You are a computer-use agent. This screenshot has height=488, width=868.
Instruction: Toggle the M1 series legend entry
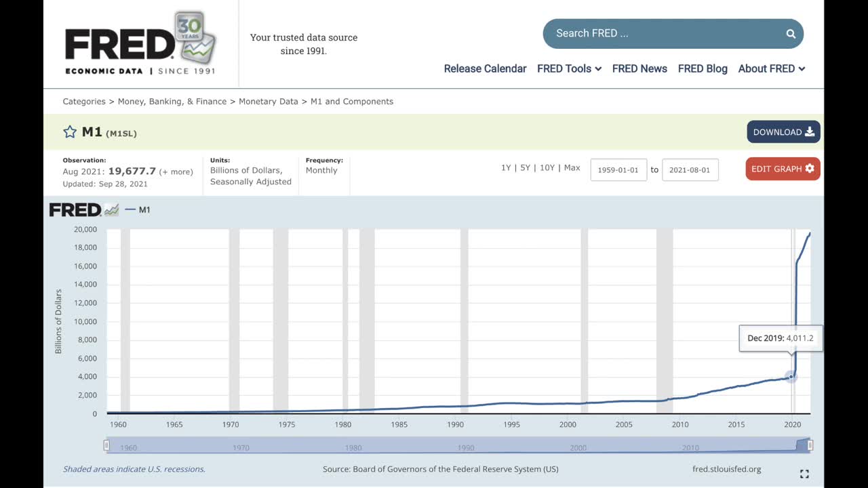(138, 210)
